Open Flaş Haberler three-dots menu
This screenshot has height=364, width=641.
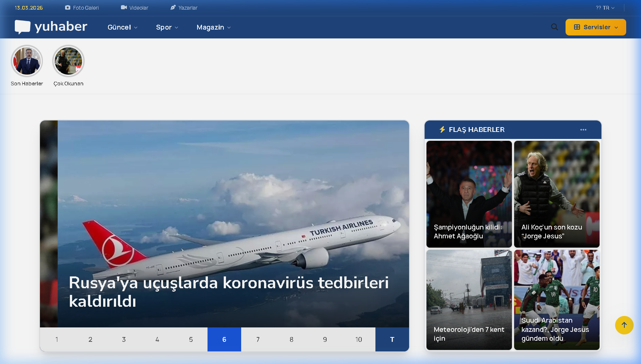[583, 130]
